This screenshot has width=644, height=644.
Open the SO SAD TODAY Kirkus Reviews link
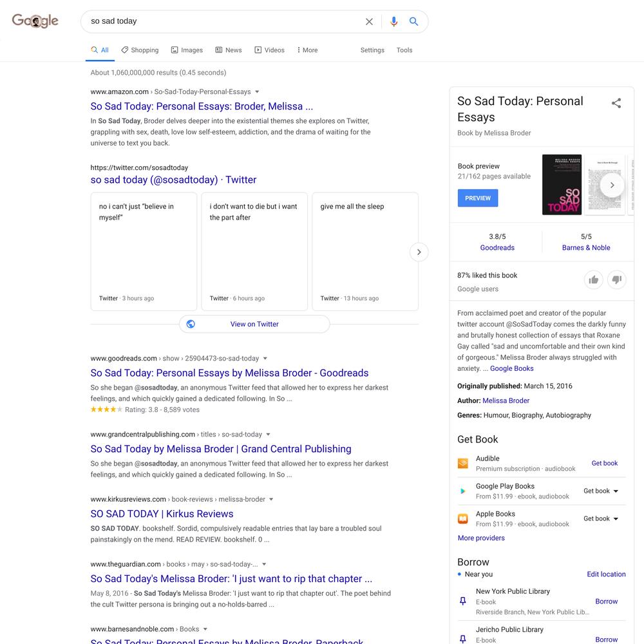coord(162,514)
